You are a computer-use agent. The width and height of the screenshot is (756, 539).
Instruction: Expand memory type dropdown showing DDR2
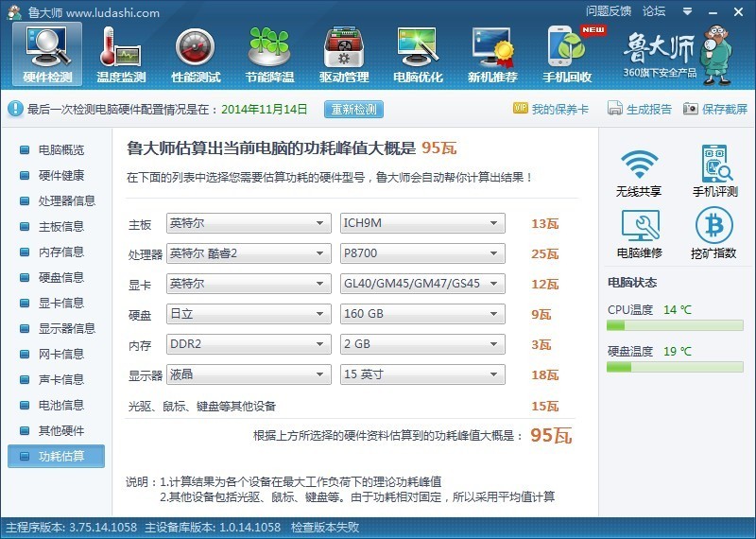[x=249, y=344]
